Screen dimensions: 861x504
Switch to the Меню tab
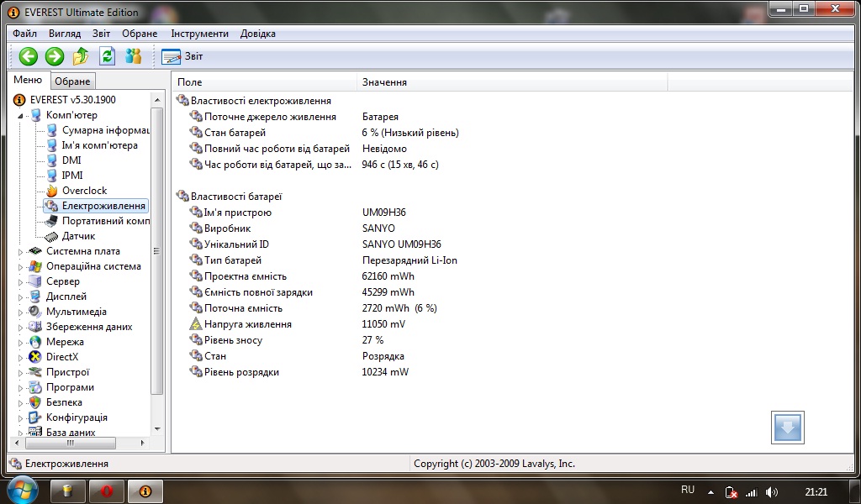tap(28, 80)
